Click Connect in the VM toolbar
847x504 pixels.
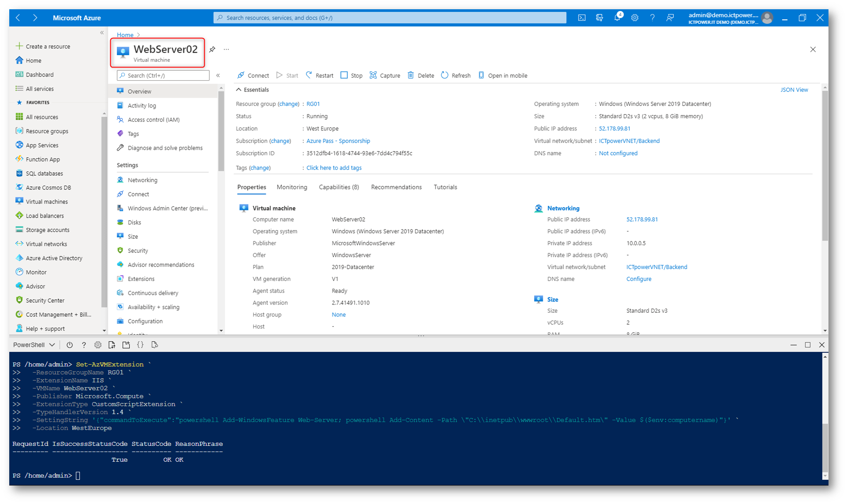point(253,75)
